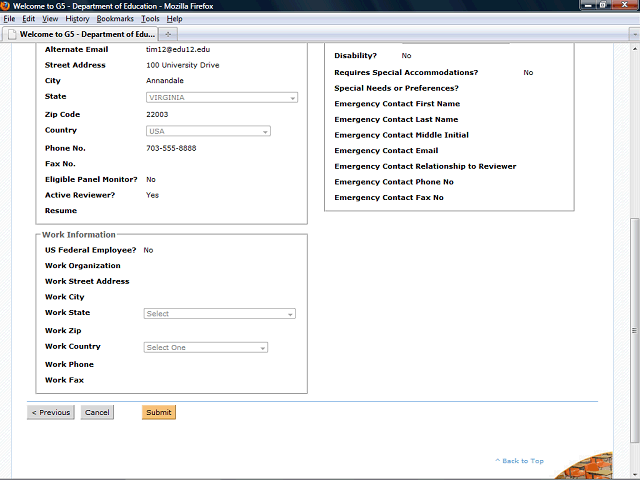Open the State dropdown showing VIRGINIA

[222, 98]
